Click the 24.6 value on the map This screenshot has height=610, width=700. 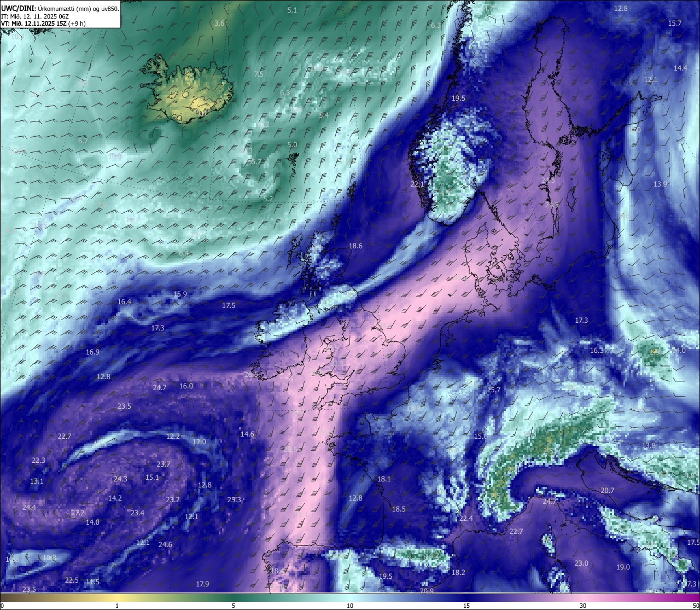click(x=165, y=545)
